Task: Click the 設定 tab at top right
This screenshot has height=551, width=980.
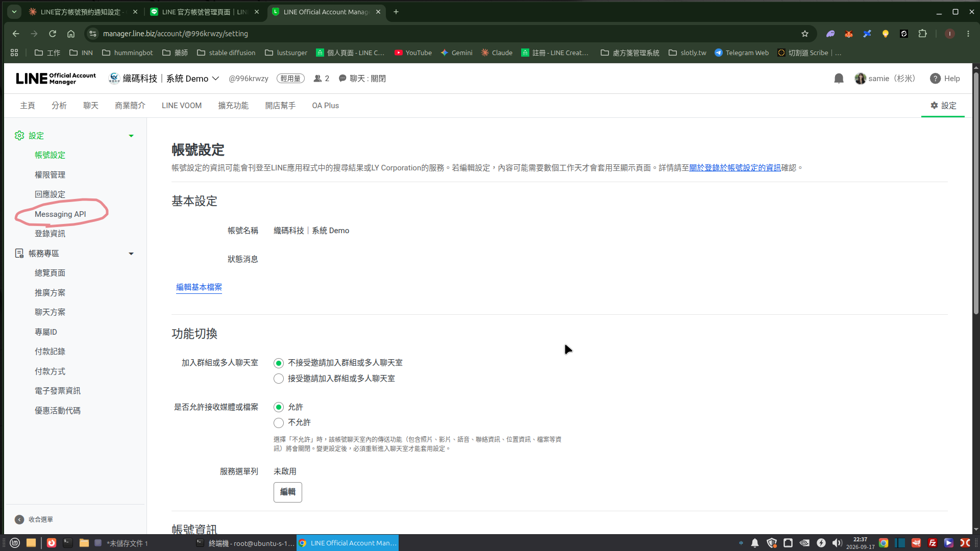Action: tap(943, 106)
